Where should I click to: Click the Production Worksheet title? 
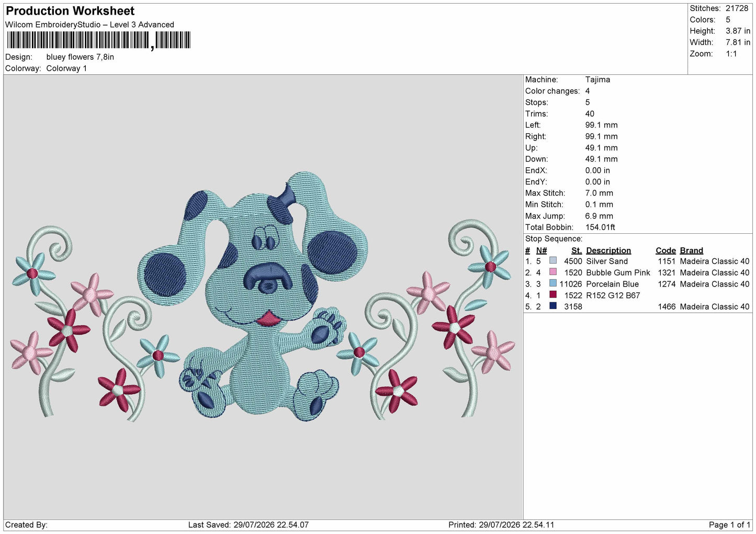click(70, 11)
